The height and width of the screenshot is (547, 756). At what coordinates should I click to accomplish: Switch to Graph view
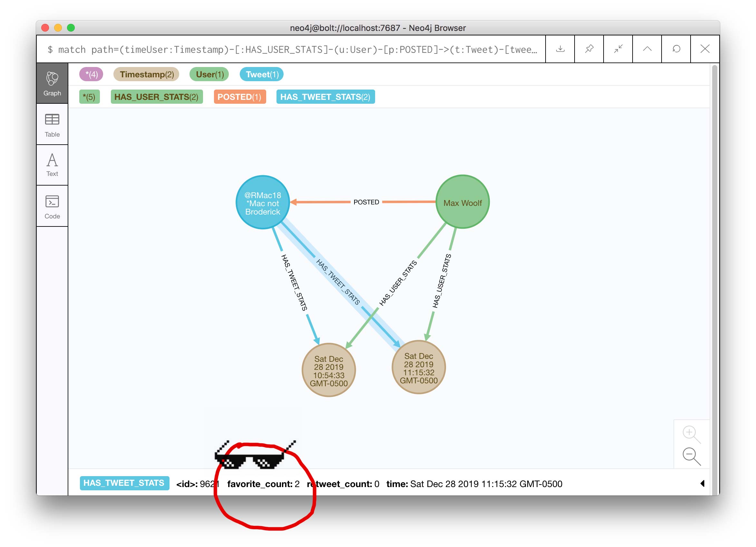tap(52, 83)
